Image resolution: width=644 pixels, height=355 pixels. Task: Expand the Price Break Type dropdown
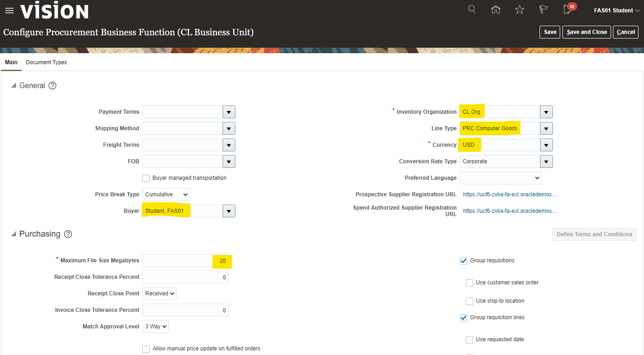[166, 194]
